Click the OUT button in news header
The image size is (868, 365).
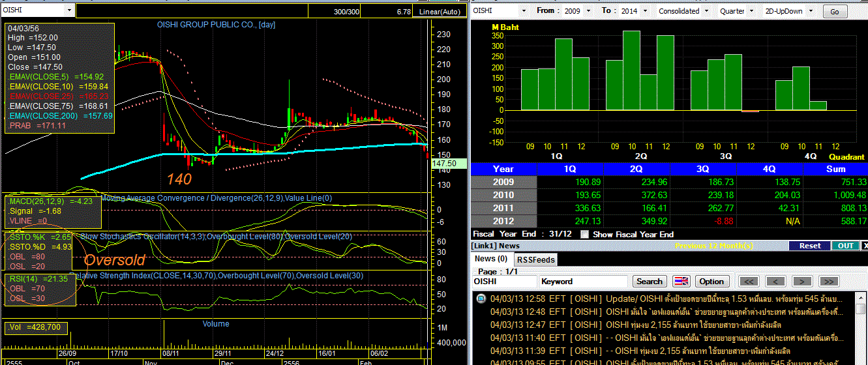(845, 246)
